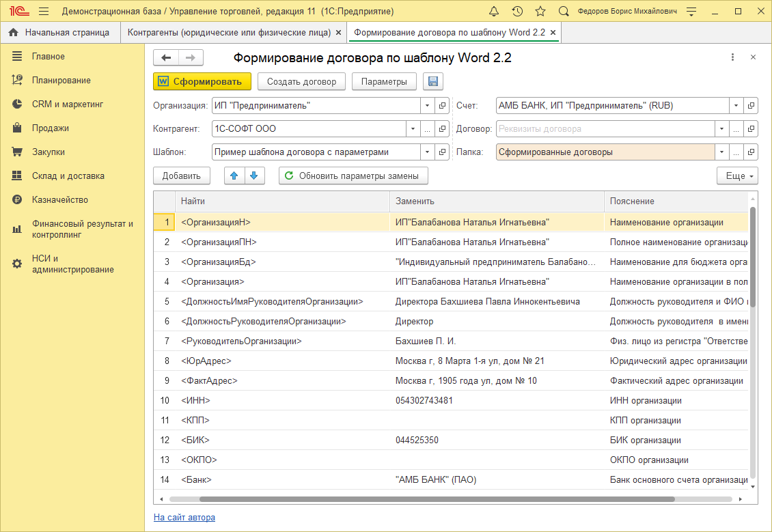This screenshot has height=532, width=772.
Task: Expand the Шаблон dropdown arrow
Action: [x=428, y=152]
